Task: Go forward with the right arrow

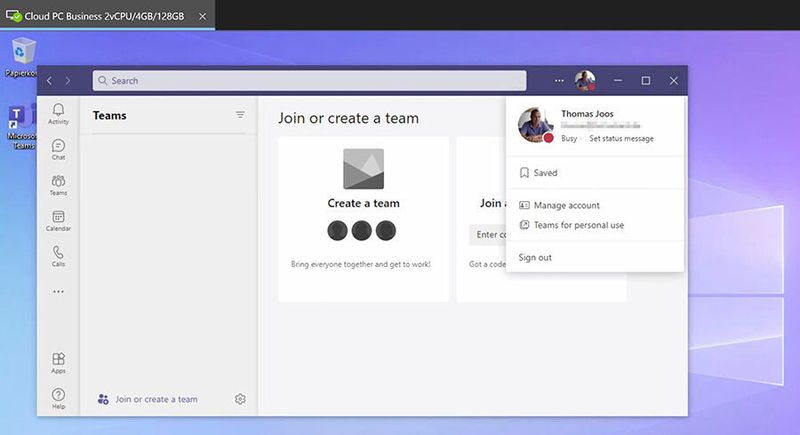Action: pyautogui.click(x=68, y=81)
